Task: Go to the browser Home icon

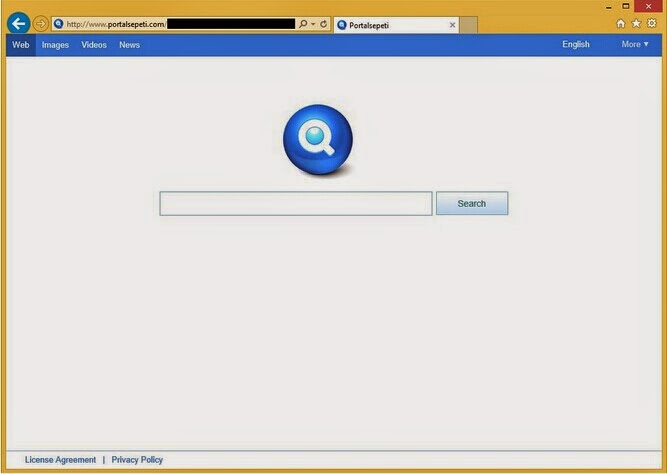Action: coord(621,23)
